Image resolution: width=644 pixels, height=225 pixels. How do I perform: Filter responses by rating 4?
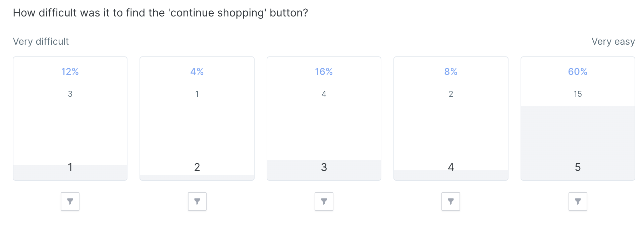click(x=451, y=201)
